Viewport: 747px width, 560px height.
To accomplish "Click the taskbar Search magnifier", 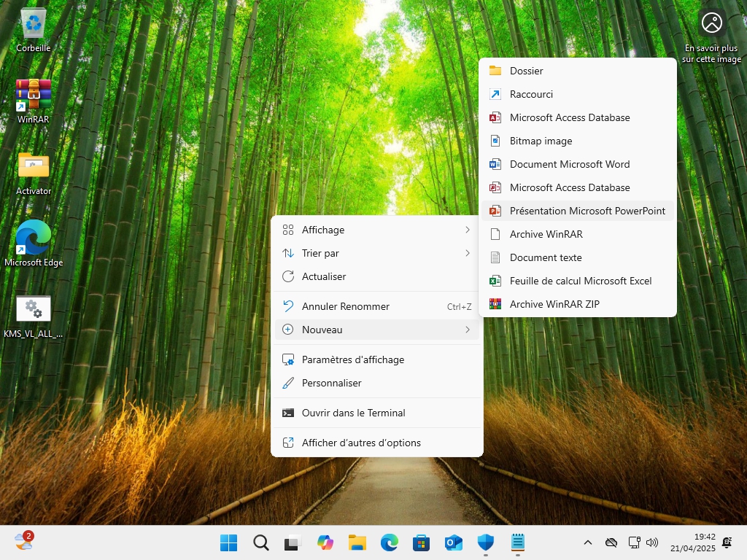I will (x=260, y=542).
